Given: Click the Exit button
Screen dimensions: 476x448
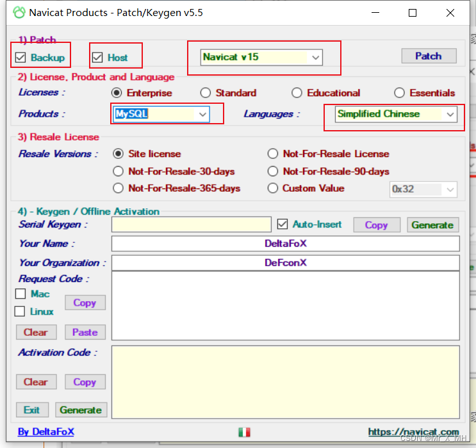Looking at the screenshot, I should click(x=32, y=410).
